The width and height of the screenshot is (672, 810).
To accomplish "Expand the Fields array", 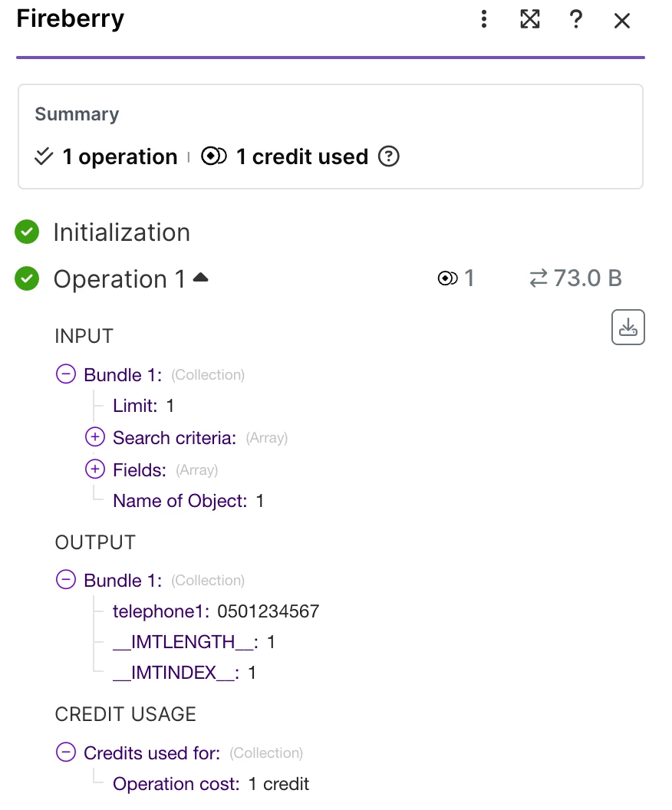I will 94,469.
